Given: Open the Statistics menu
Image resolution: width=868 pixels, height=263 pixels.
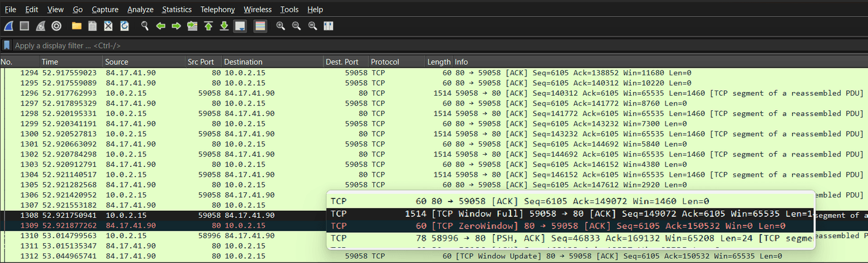Looking at the screenshot, I should pos(176,9).
